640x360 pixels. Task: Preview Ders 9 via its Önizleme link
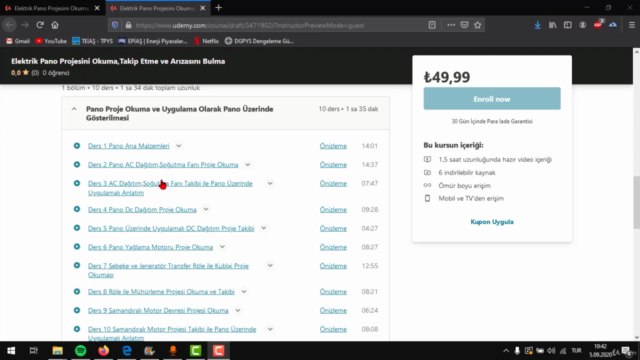click(333, 310)
